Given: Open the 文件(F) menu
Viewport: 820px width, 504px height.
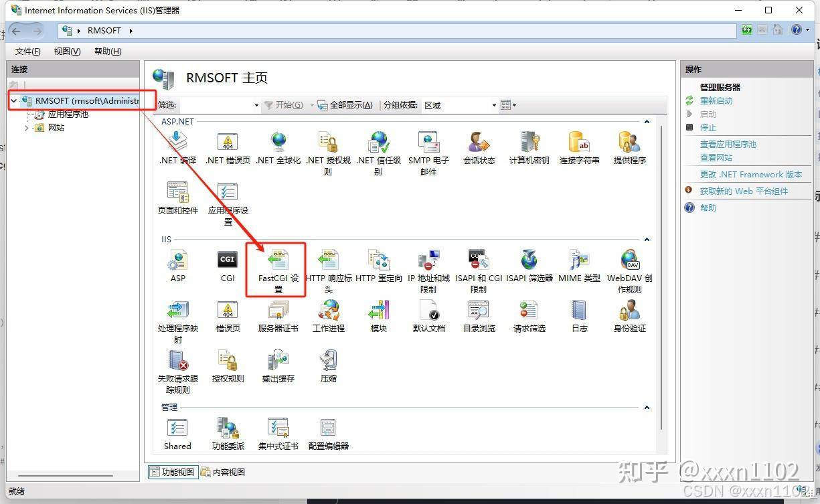Looking at the screenshot, I should point(27,52).
